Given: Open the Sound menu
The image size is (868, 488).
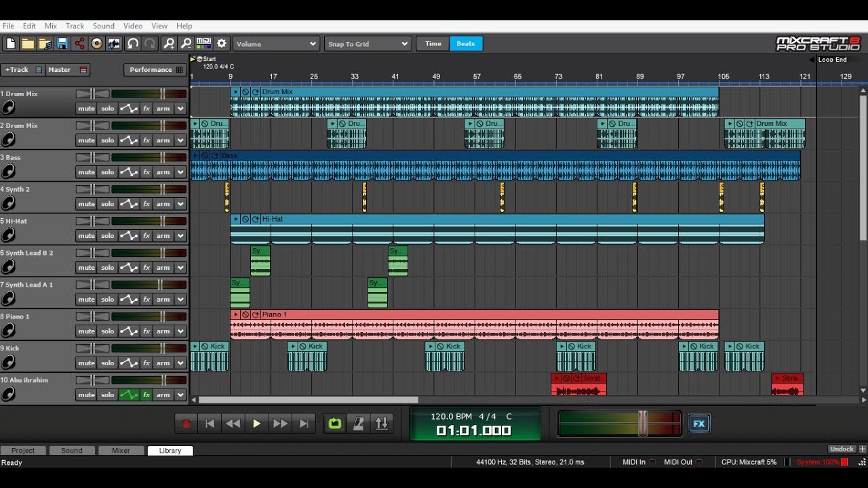Looking at the screenshot, I should [104, 26].
